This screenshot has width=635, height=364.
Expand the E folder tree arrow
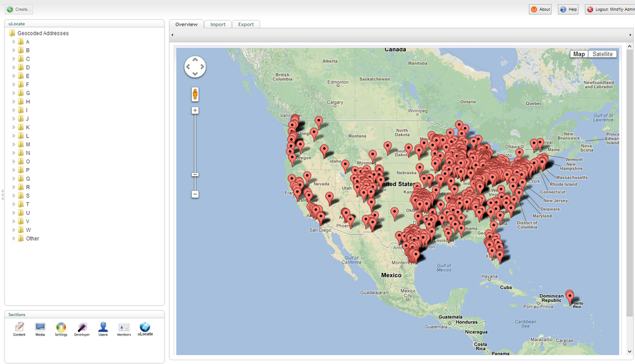click(x=14, y=76)
